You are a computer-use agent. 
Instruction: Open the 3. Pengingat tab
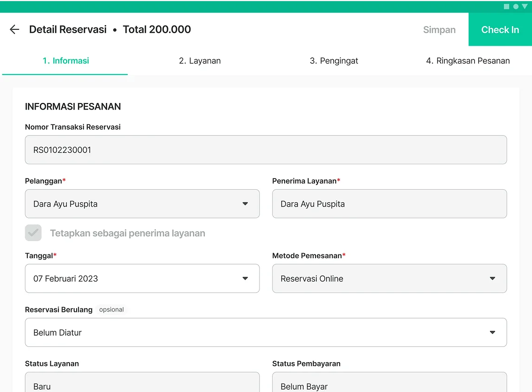pyautogui.click(x=334, y=61)
